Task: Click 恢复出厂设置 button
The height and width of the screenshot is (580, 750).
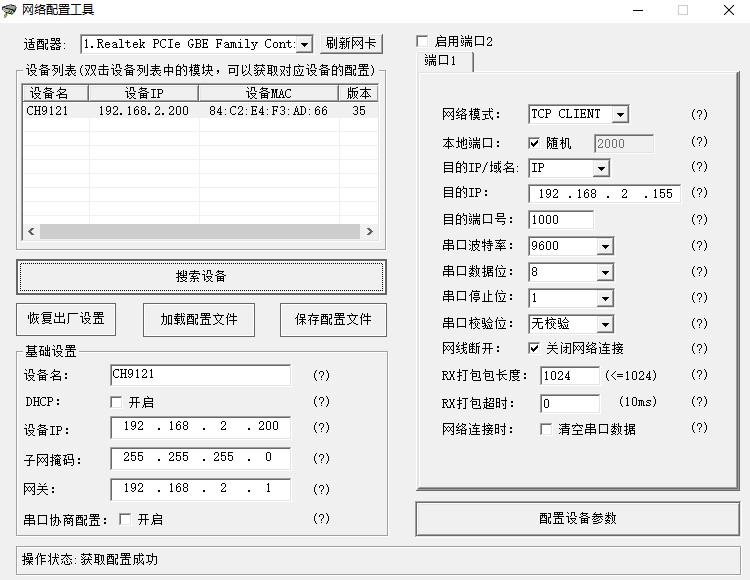Action: click(x=66, y=319)
